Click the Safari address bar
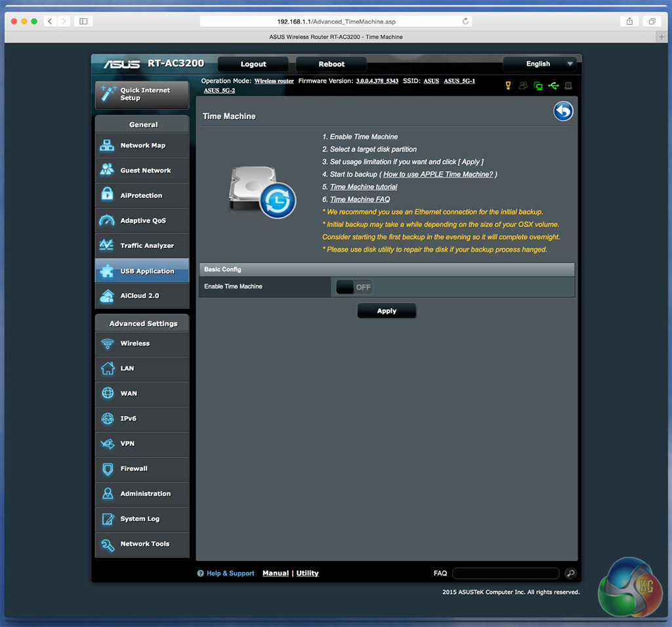The image size is (672, 627). 336,22
